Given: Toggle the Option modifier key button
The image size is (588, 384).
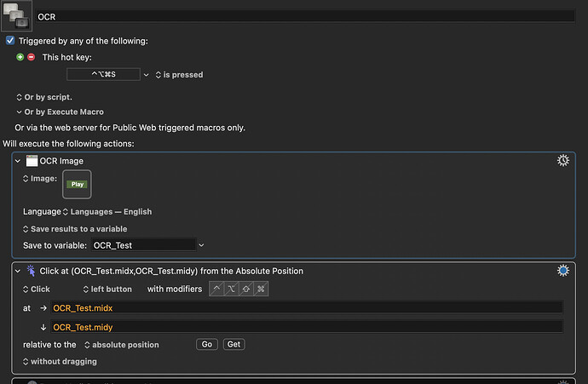Looking at the screenshot, I should click(231, 289).
